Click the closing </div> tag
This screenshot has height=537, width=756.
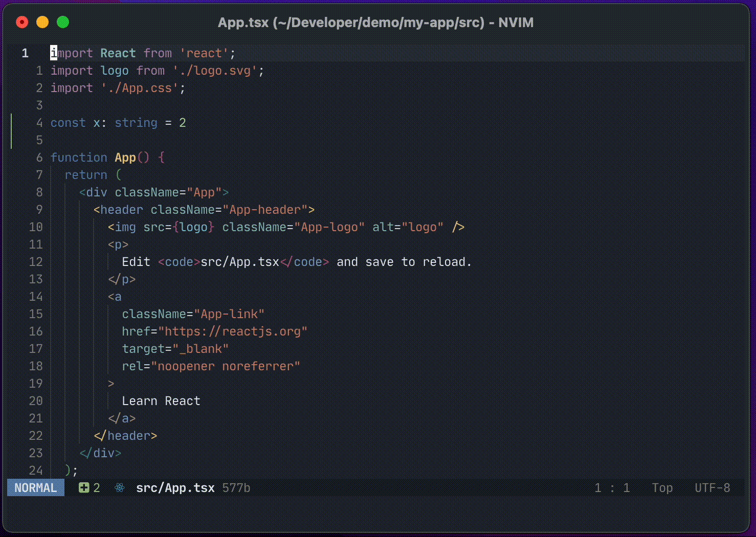100,453
